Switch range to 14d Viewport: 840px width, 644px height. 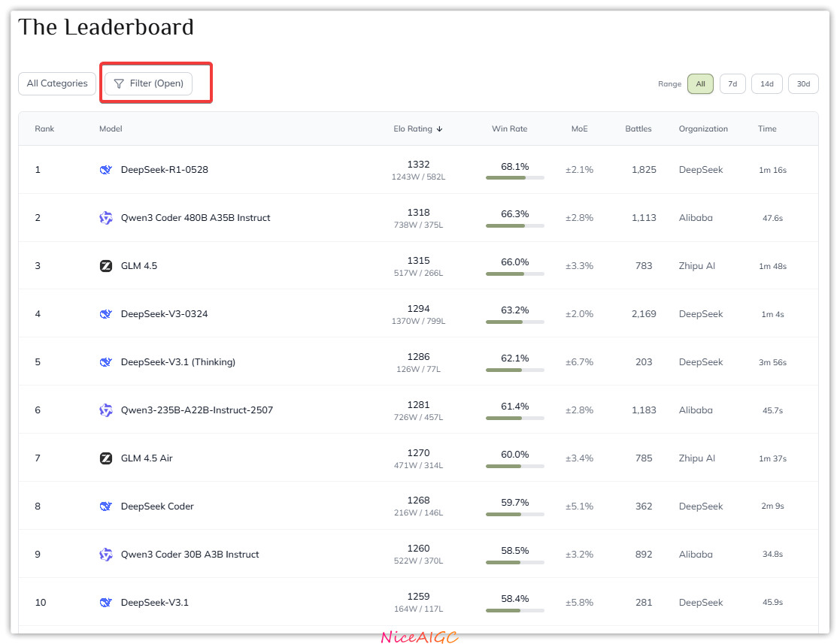point(766,84)
